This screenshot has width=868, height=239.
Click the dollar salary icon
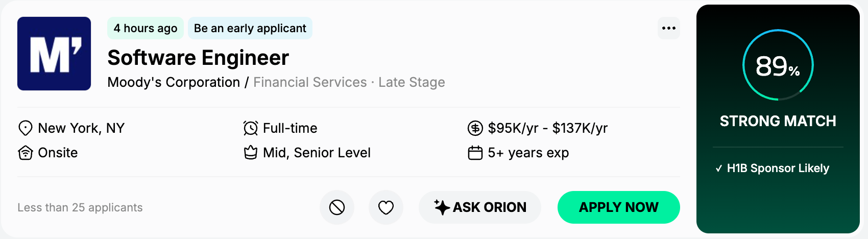click(x=475, y=128)
